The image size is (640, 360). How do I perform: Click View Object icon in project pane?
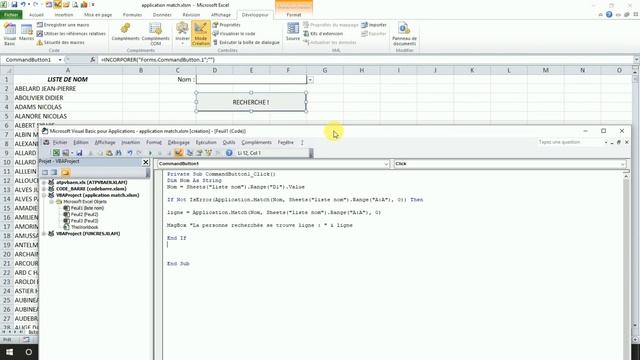point(54,173)
